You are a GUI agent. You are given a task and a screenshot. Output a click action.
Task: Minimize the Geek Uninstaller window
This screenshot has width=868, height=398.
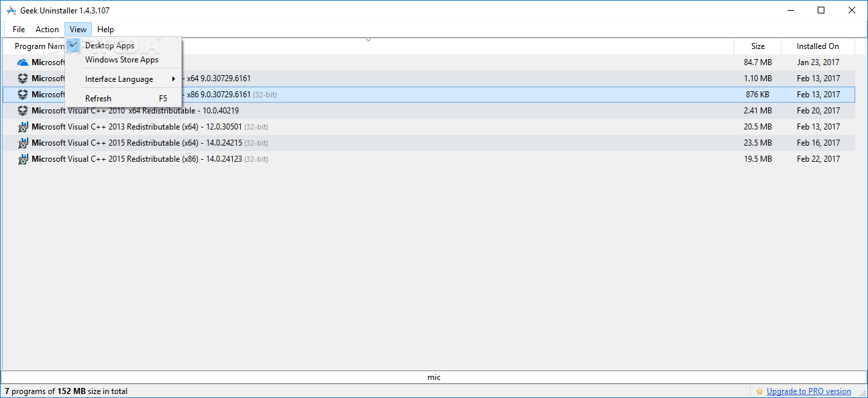(790, 10)
